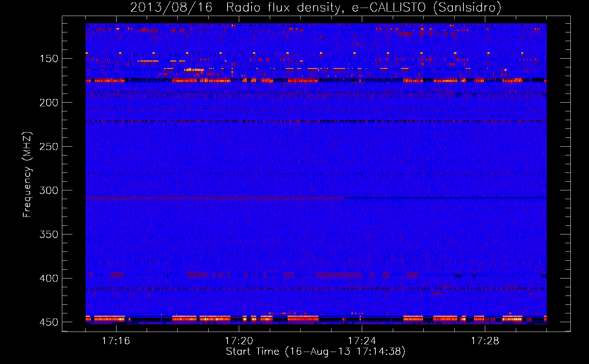This screenshot has height=364, width=589.
Task: Click the 200 frequency tick label
Action: tap(49, 103)
